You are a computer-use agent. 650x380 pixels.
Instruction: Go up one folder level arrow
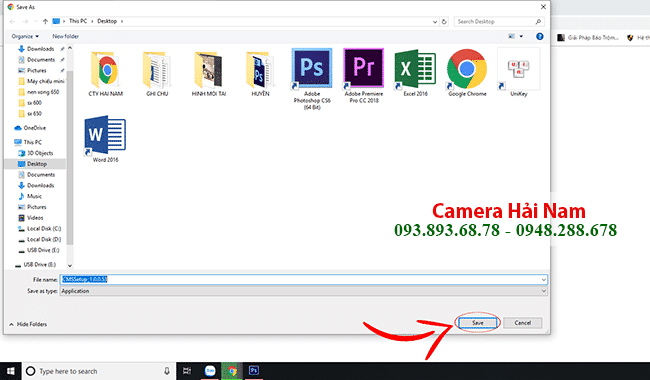click(x=45, y=21)
